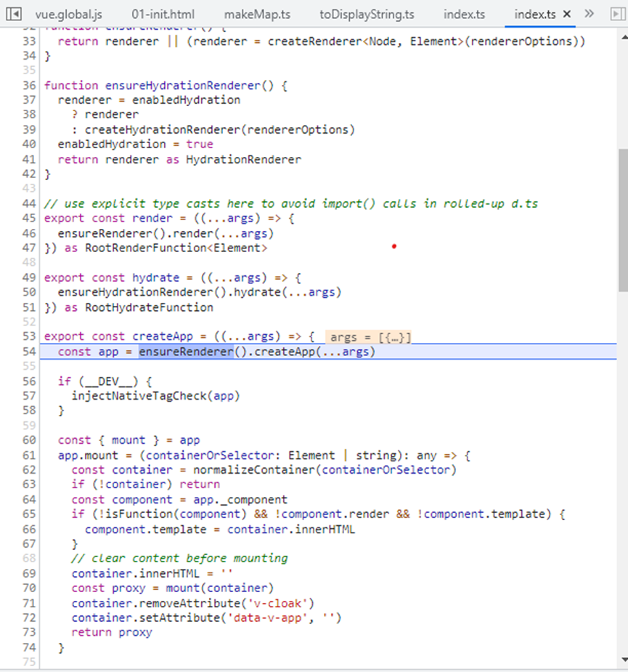Screen dimensions: 628x672
Task: Click the 'clear content before mounting' comment
Action: 179,559
